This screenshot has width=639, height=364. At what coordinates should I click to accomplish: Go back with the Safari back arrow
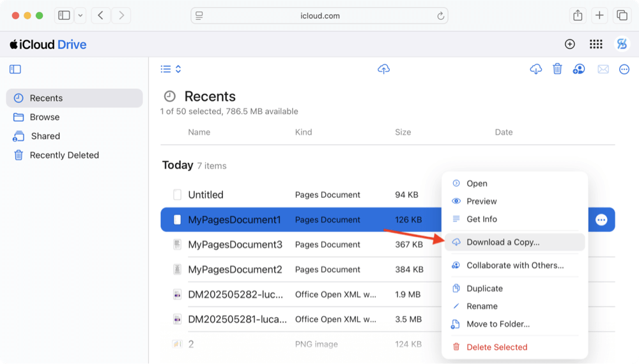[x=101, y=15]
